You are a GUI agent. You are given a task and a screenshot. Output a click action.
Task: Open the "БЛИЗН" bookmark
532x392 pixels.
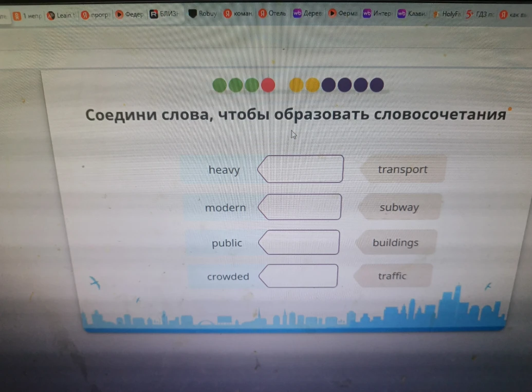164,14
